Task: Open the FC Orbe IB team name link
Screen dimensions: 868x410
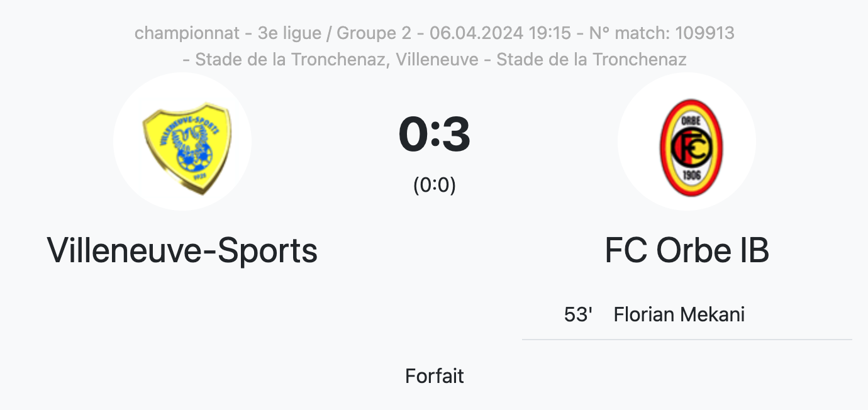Action: tap(687, 250)
